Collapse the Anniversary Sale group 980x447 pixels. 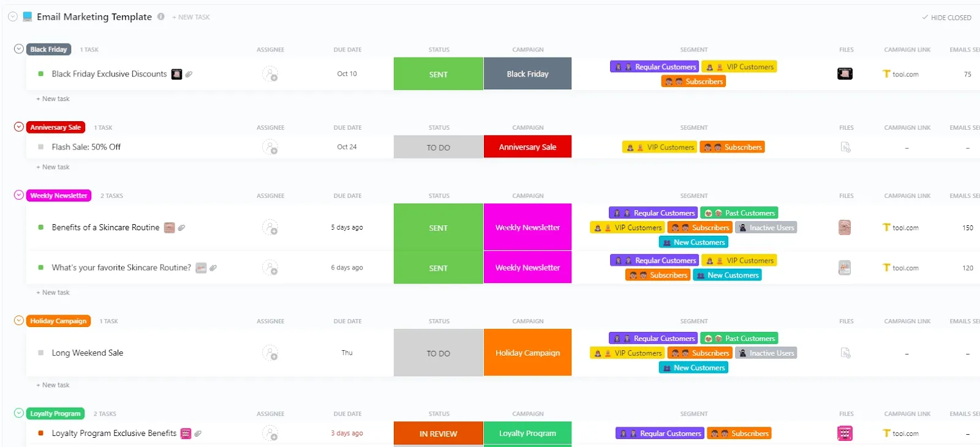[x=19, y=127]
